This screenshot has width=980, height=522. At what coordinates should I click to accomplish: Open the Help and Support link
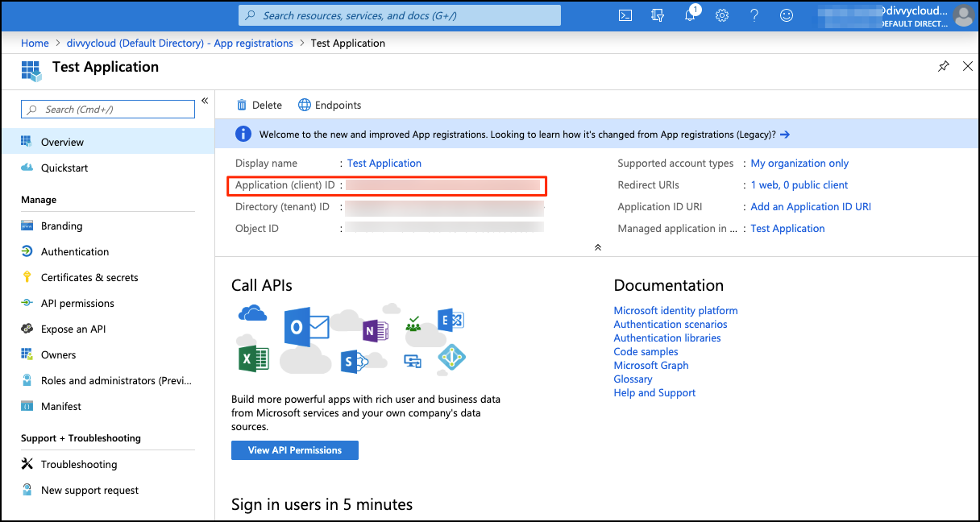point(654,392)
